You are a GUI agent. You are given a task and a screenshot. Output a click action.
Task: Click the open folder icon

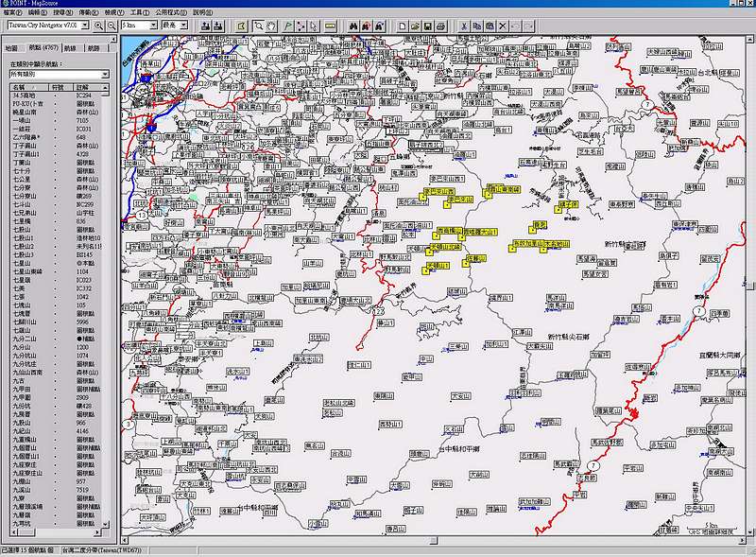(415, 26)
